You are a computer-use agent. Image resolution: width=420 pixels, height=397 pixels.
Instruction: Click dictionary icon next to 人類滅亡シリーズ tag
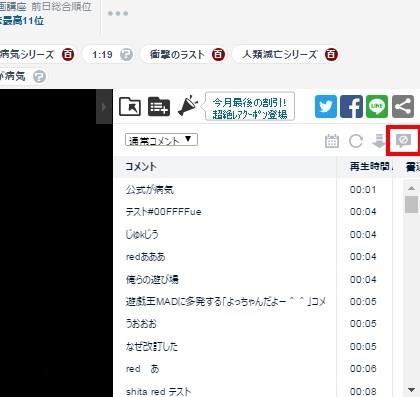point(331,54)
